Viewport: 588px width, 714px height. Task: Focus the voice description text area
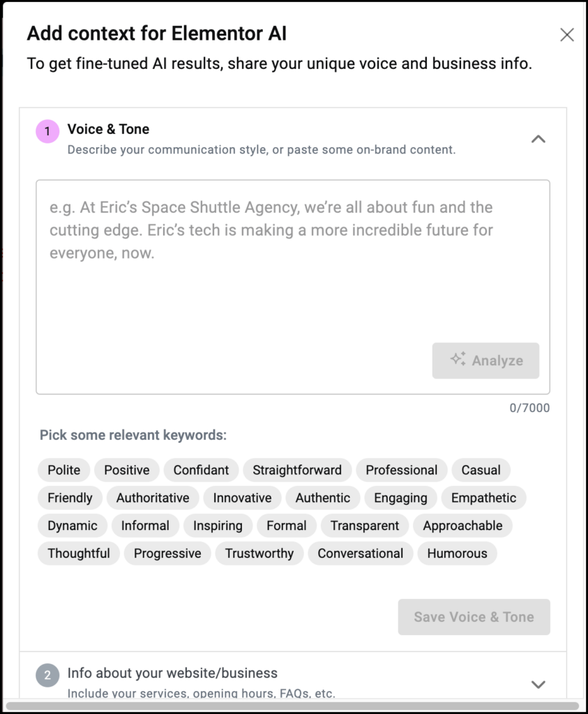pyautogui.click(x=293, y=287)
